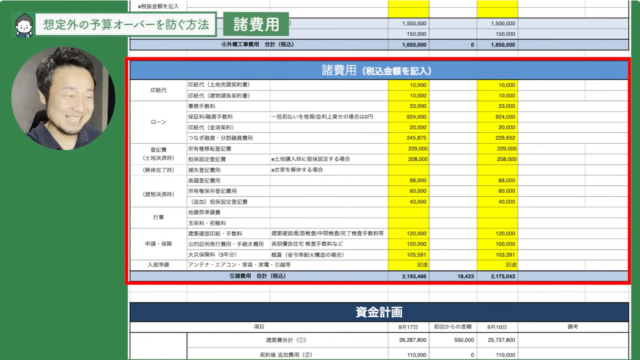Select the 前回からの差額 column header

453,327
